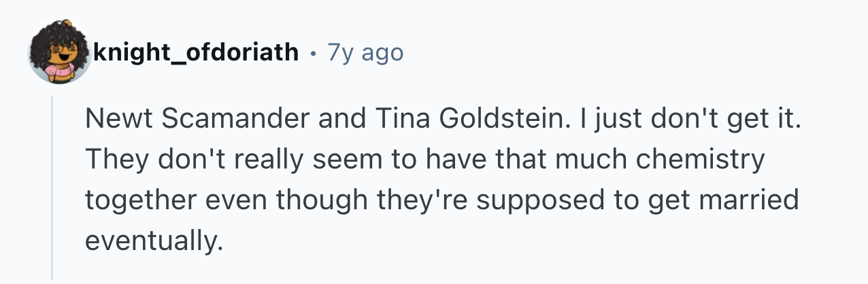Open the knight_ofdoriath user profile link
868x284 pixels.
point(196,52)
